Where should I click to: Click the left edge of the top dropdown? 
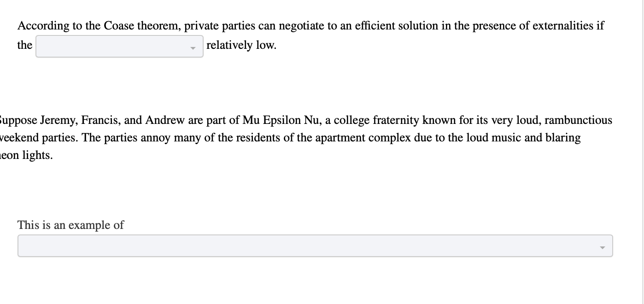click(38, 46)
